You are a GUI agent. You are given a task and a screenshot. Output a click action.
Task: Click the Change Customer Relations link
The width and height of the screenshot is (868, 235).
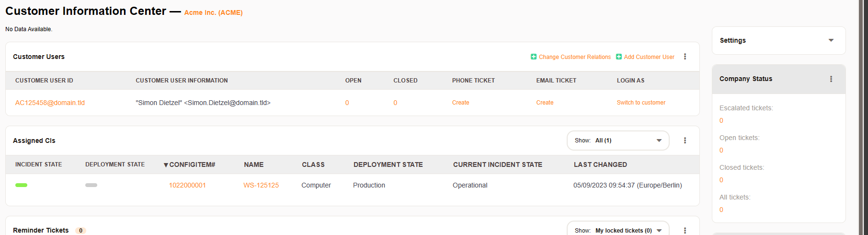click(575, 57)
